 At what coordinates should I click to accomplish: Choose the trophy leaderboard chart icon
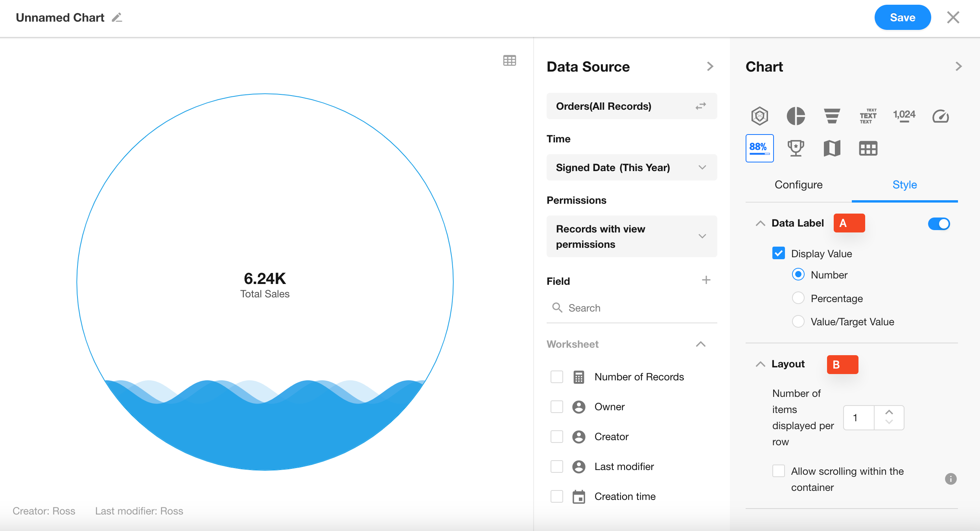coord(796,148)
